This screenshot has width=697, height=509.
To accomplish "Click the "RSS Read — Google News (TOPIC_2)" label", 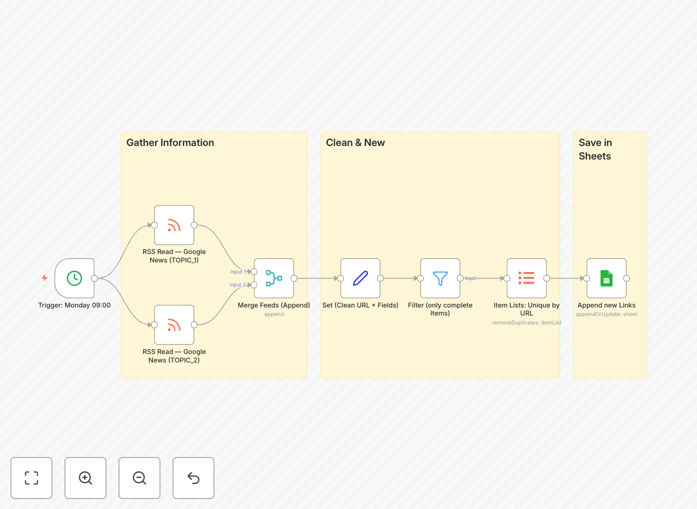I will coord(174,356).
